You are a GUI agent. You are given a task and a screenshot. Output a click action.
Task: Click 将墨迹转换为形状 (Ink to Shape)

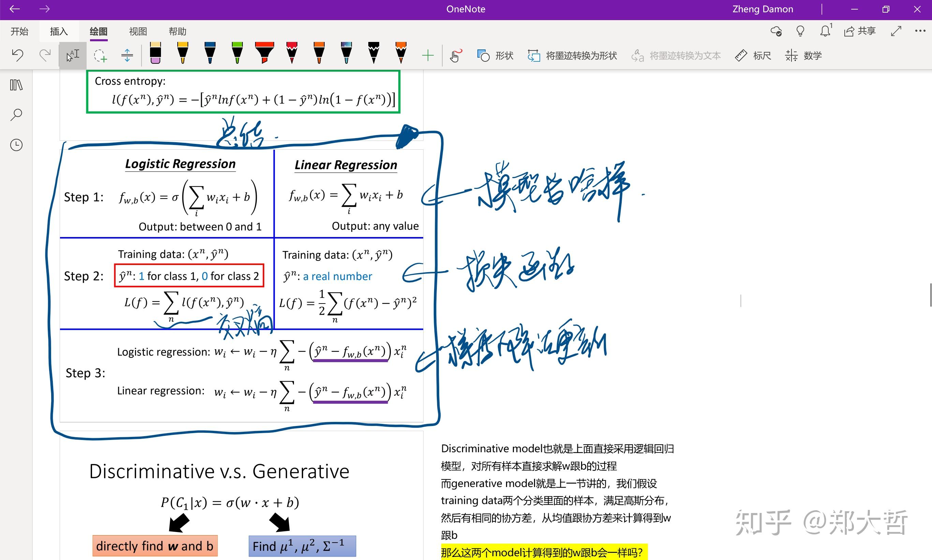[573, 56]
